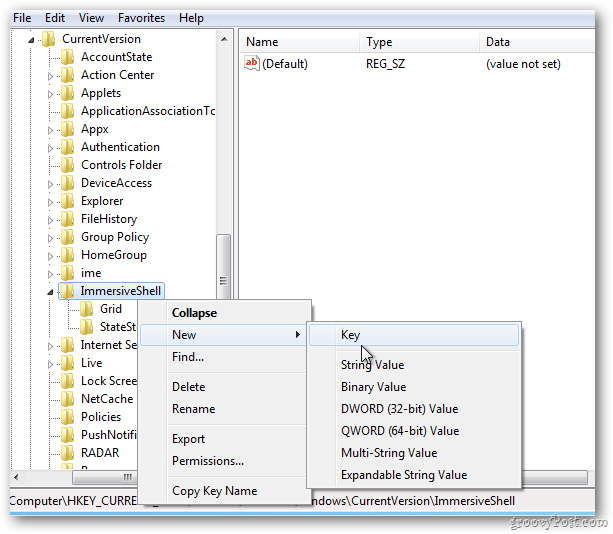Choose String Value in the submenu
This screenshot has height=534, width=613.
pos(414,365)
